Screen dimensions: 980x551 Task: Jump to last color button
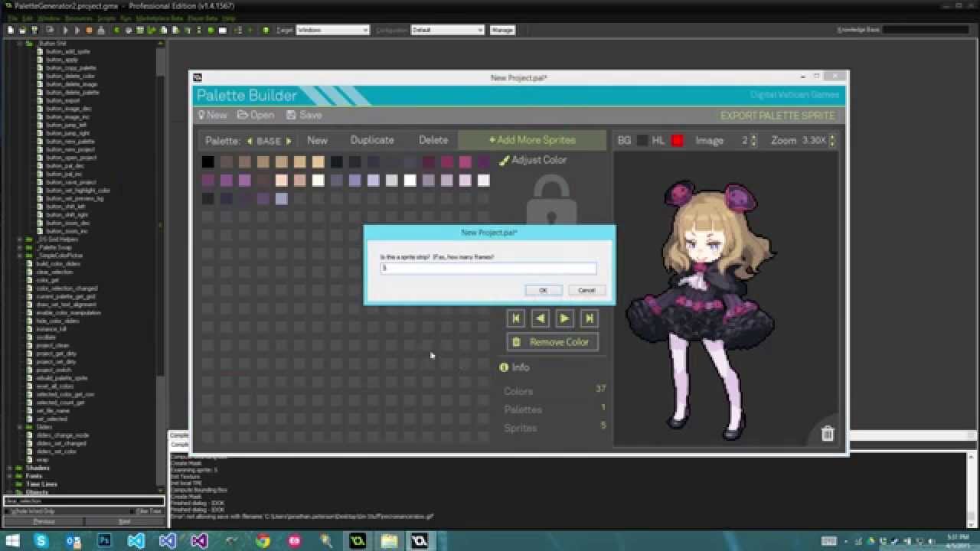(x=589, y=318)
